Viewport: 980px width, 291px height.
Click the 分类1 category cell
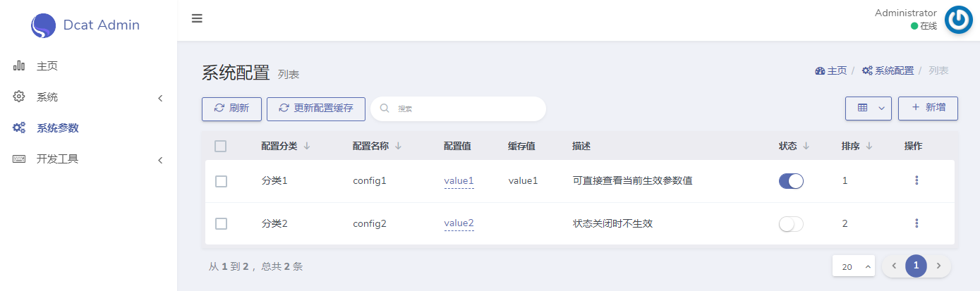click(274, 181)
